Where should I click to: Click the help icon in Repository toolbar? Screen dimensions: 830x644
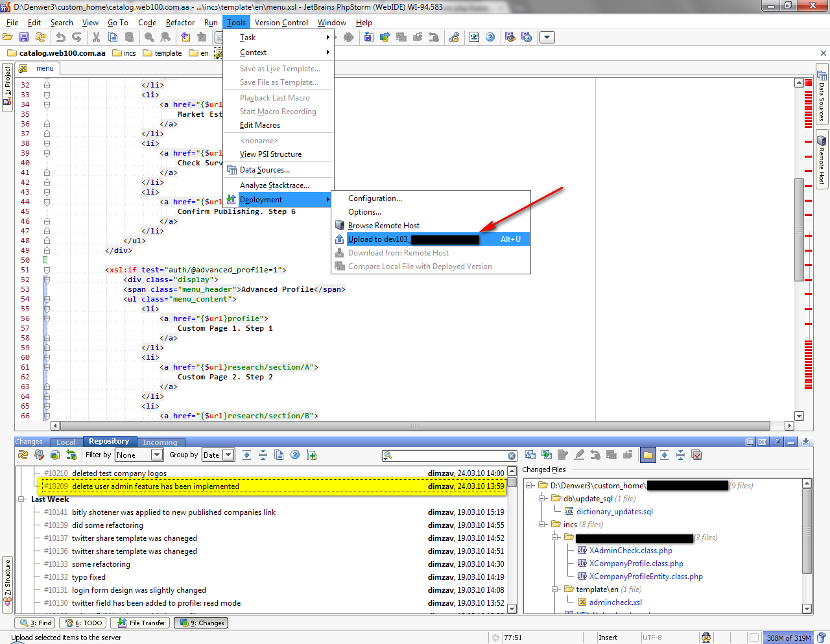295,455
